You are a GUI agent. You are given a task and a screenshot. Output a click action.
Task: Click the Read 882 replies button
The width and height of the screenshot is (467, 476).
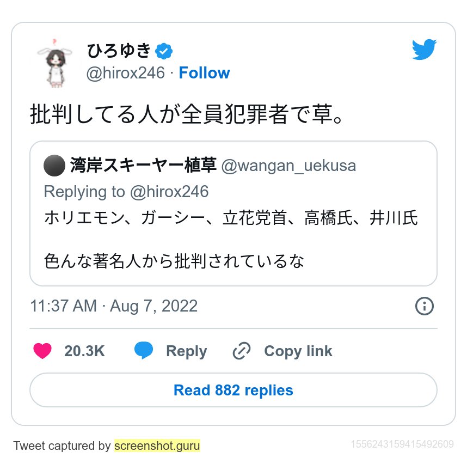234,390
